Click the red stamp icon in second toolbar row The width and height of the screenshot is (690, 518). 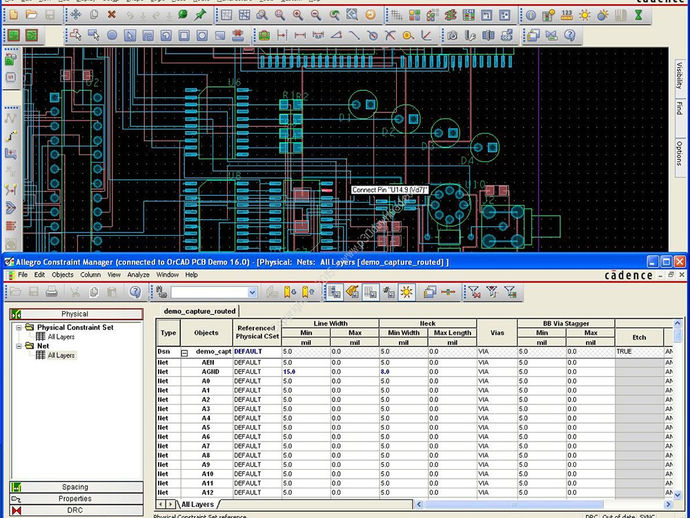[x=238, y=35]
